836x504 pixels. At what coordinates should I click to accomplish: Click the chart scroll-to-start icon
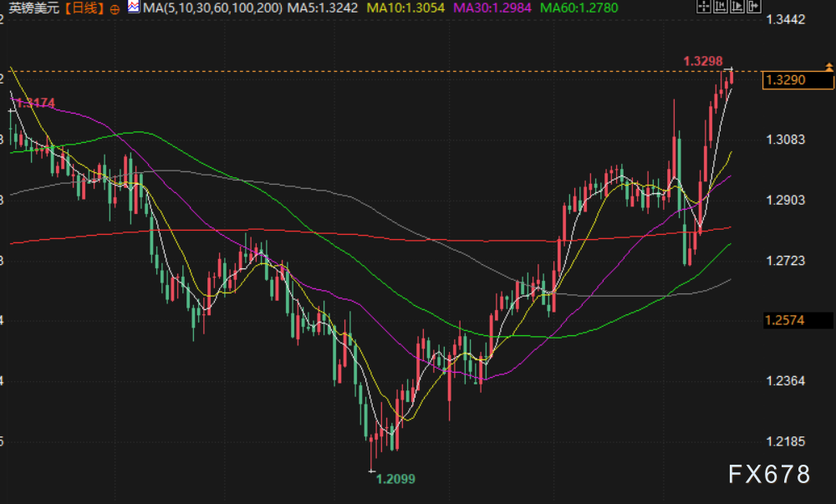[720, 8]
